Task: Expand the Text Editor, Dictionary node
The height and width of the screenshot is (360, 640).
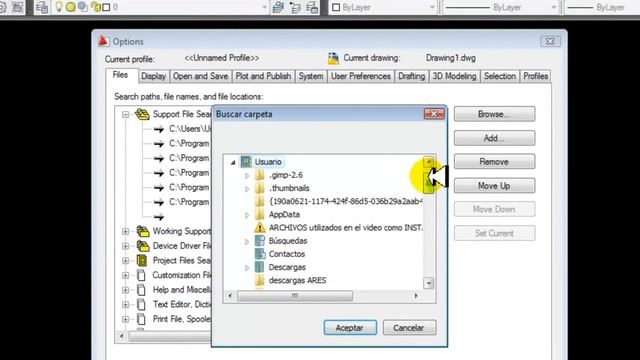Action: pos(126,305)
